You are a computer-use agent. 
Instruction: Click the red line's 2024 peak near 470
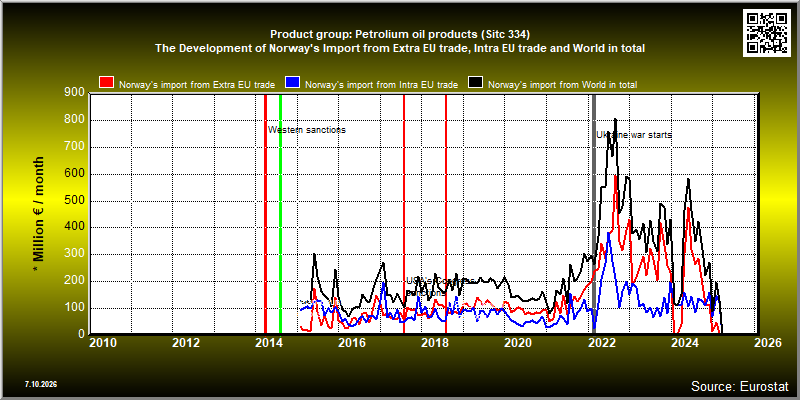689,208
